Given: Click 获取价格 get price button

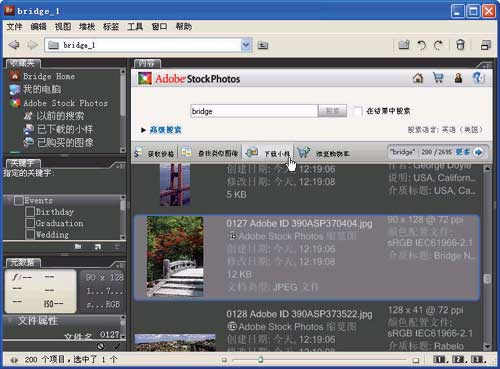Looking at the screenshot, I should 154,153.
